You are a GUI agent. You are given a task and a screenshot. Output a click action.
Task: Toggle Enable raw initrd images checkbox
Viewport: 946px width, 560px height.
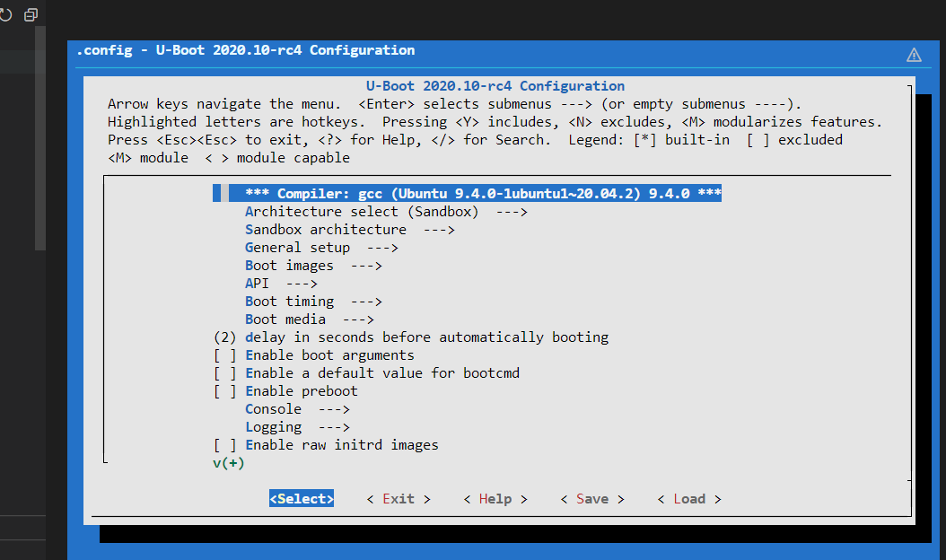[x=225, y=445]
